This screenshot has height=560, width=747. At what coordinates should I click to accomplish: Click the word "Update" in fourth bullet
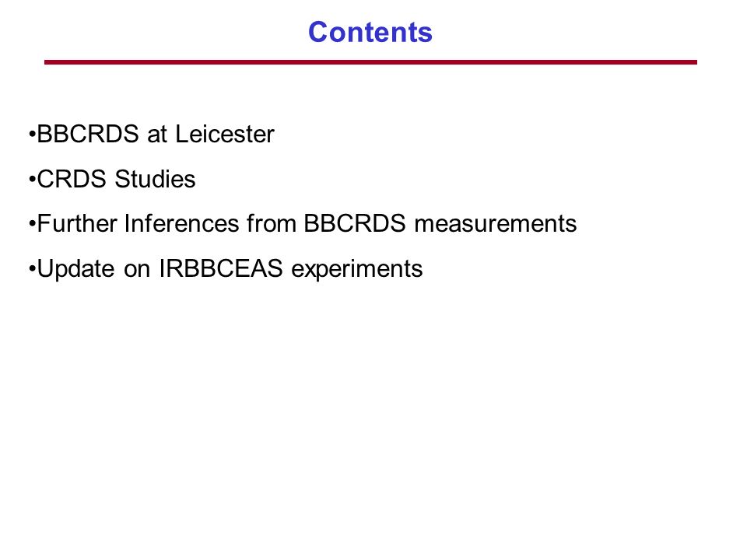(x=76, y=269)
